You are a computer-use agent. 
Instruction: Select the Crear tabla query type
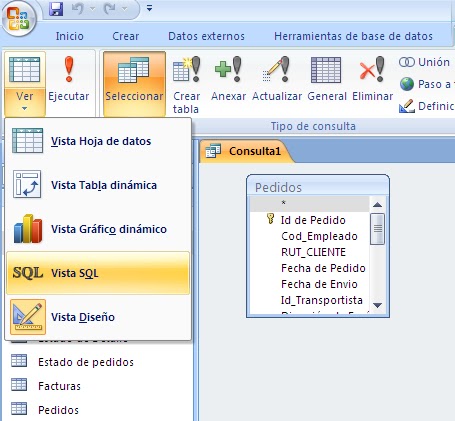tap(186, 85)
